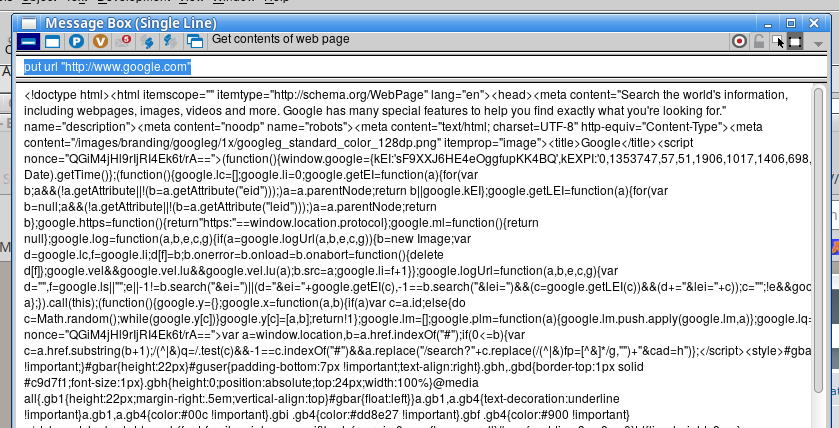The height and width of the screenshot is (428, 839).
Task: Click the results scrollbar on right
Action: click(x=818, y=241)
